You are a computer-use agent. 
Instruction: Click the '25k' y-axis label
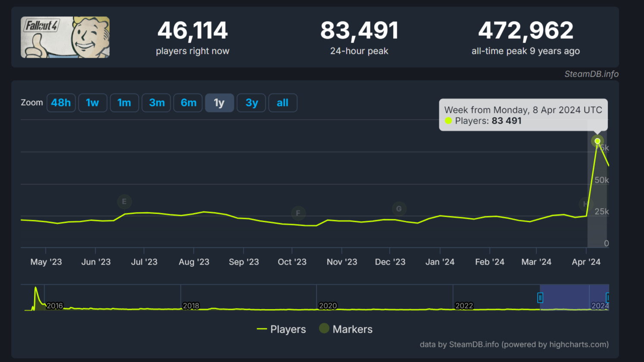[602, 212]
